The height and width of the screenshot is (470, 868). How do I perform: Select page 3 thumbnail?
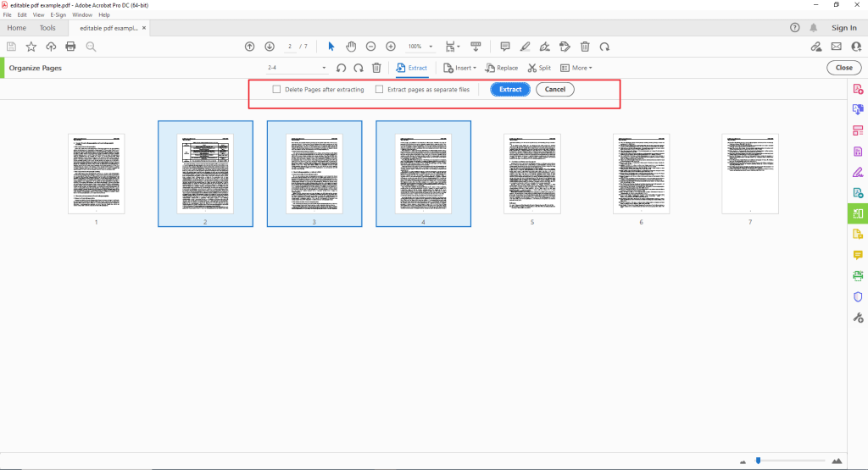coord(314,174)
